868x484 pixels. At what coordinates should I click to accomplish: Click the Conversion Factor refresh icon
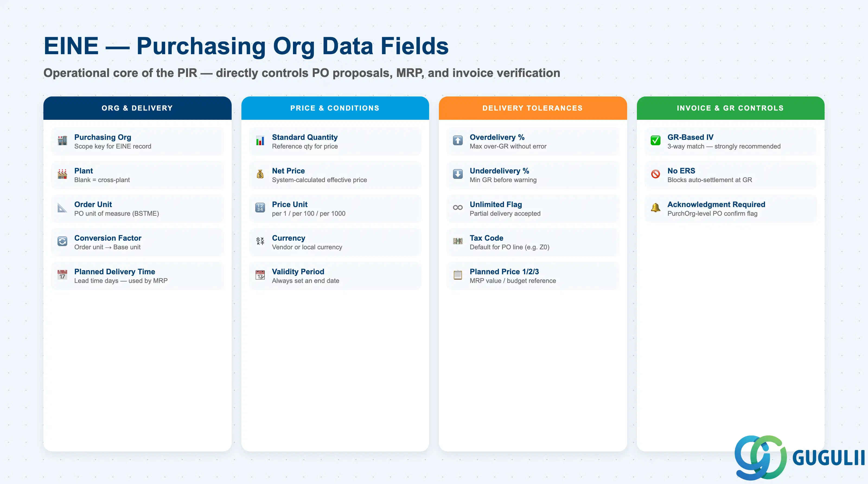point(62,241)
